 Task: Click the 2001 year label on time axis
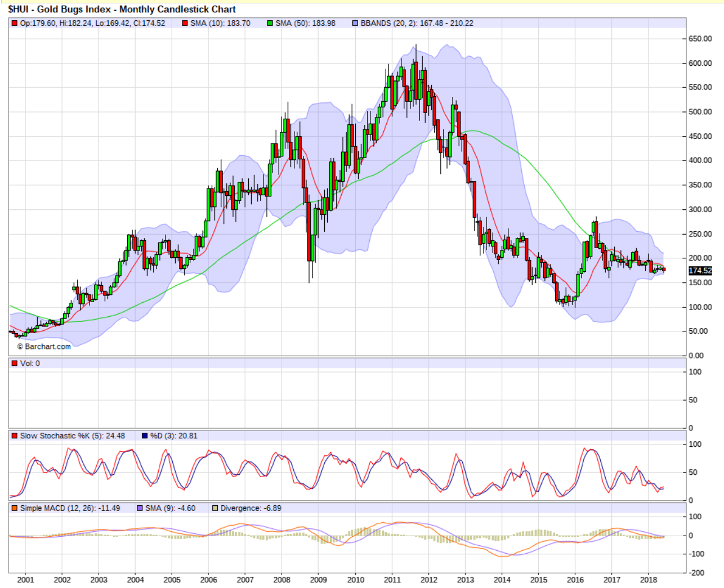[x=26, y=580]
